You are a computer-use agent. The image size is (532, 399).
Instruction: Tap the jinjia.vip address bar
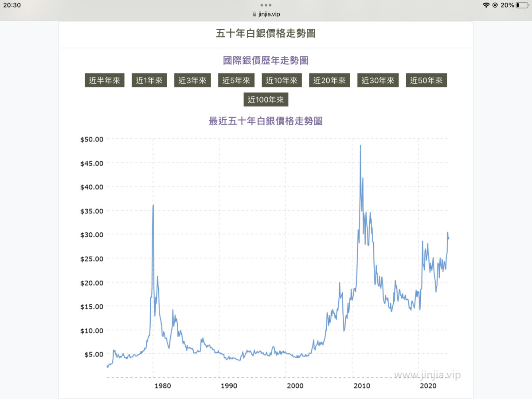tap(266, 14)
